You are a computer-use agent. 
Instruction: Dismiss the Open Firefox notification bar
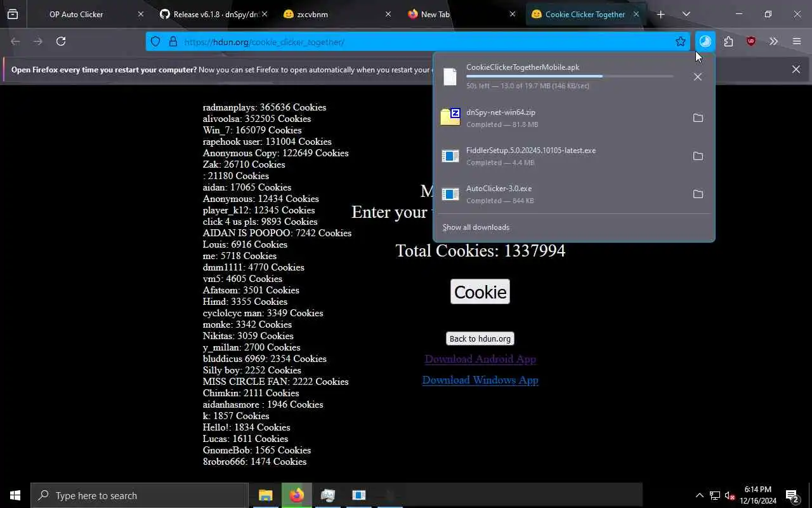796,69
